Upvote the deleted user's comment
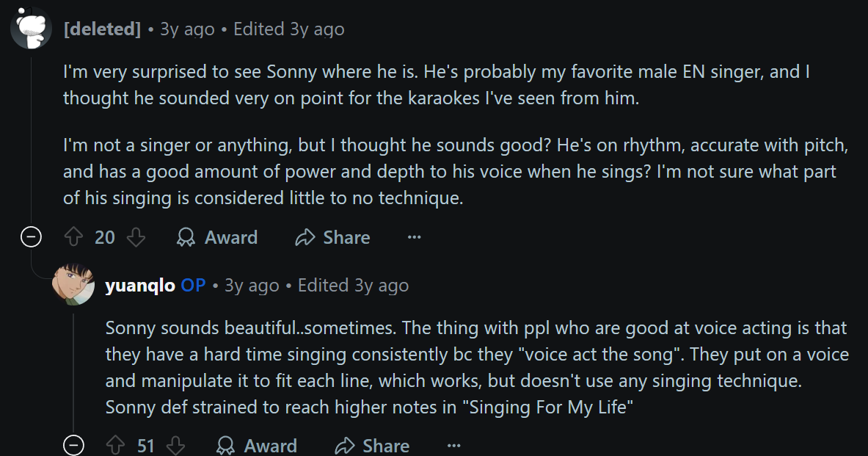Viewport: 868px width, 456px height. pos(73,237)
